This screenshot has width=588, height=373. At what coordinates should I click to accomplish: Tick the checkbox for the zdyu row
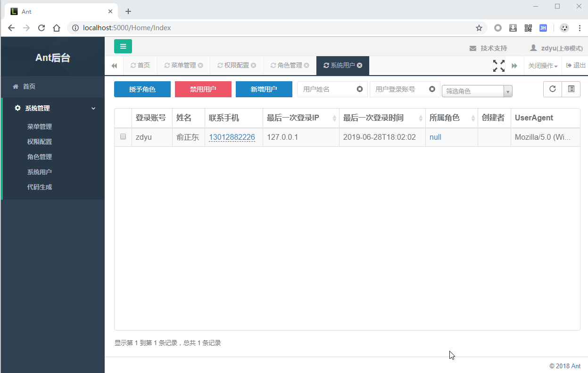pos(123,136)
